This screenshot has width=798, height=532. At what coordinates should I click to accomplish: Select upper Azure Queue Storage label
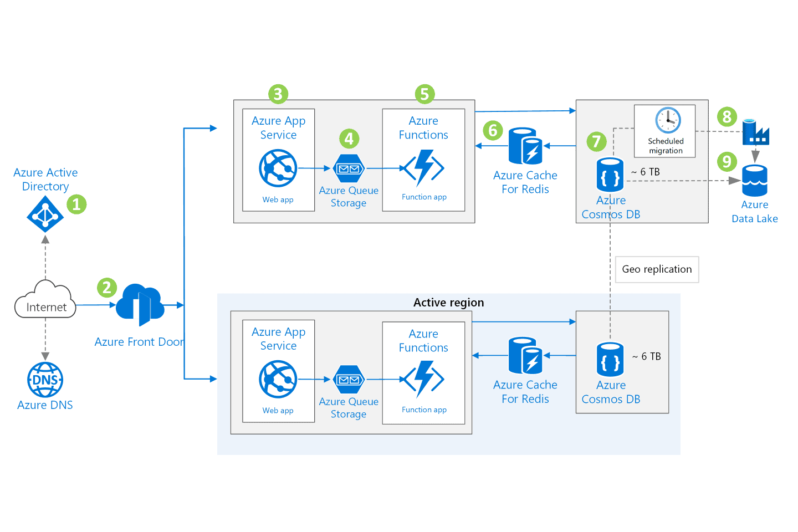(x=349, y=197)
